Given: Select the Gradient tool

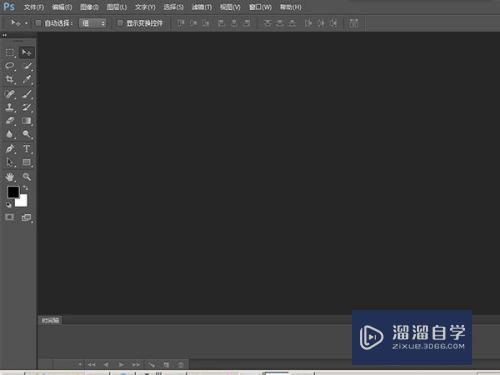Looking at the screenshot, I should [27, 121].
